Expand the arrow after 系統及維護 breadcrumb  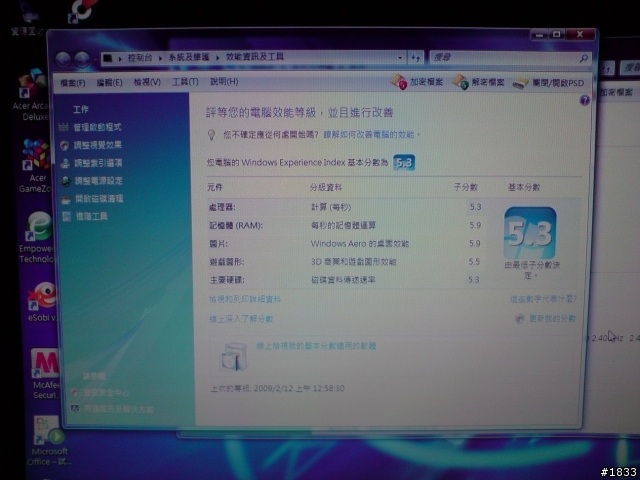(218, 58)
